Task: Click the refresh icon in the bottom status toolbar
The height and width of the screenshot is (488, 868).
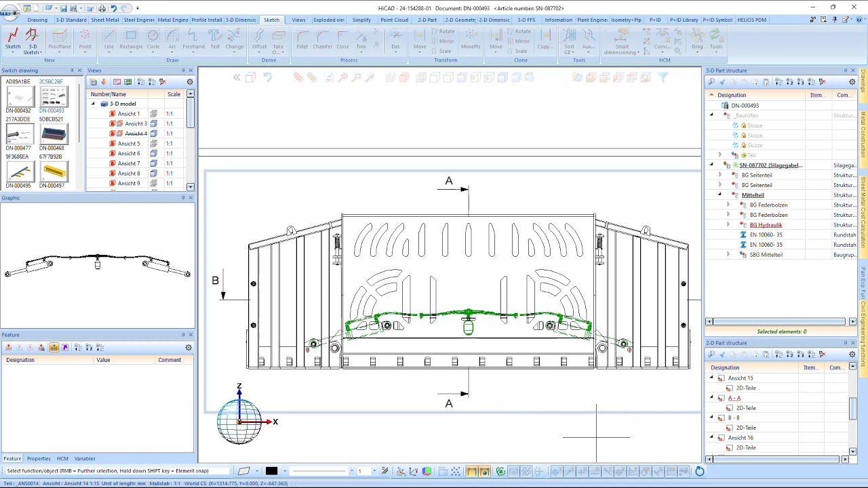Action: [x=700, y=471]
